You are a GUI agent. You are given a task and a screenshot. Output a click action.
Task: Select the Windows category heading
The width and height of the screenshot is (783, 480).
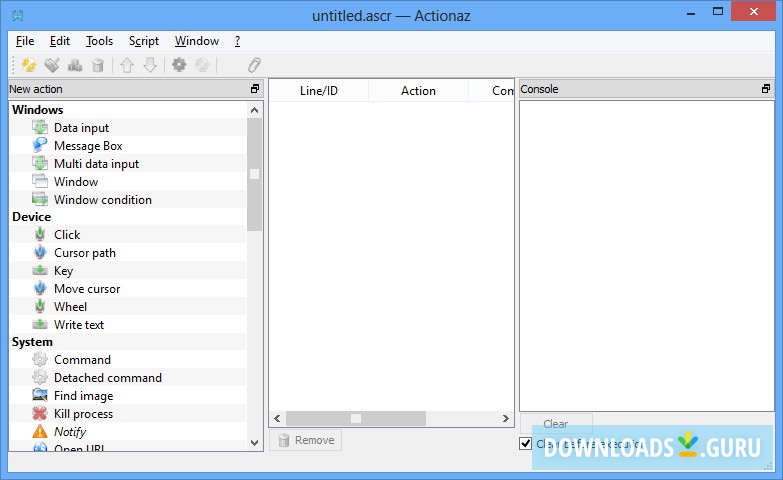[x=37, y=109]
